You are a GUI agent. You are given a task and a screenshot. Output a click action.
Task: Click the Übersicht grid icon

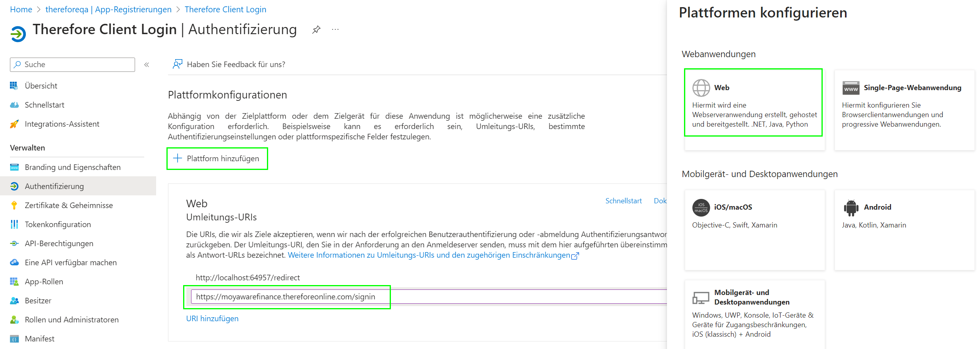tap(14, 86)
